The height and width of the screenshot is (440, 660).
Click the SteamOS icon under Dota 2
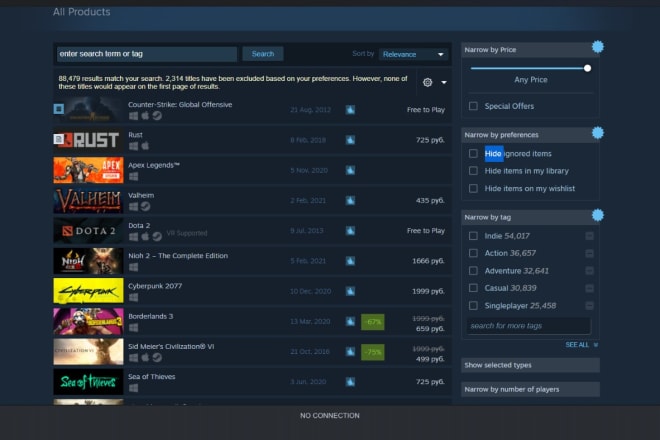click(x=157, y=237)
